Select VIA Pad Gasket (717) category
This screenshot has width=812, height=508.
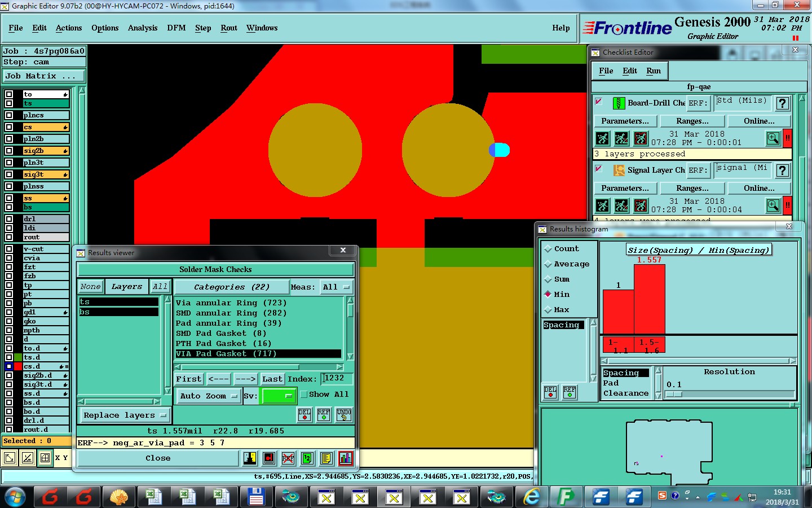[258, 354]
